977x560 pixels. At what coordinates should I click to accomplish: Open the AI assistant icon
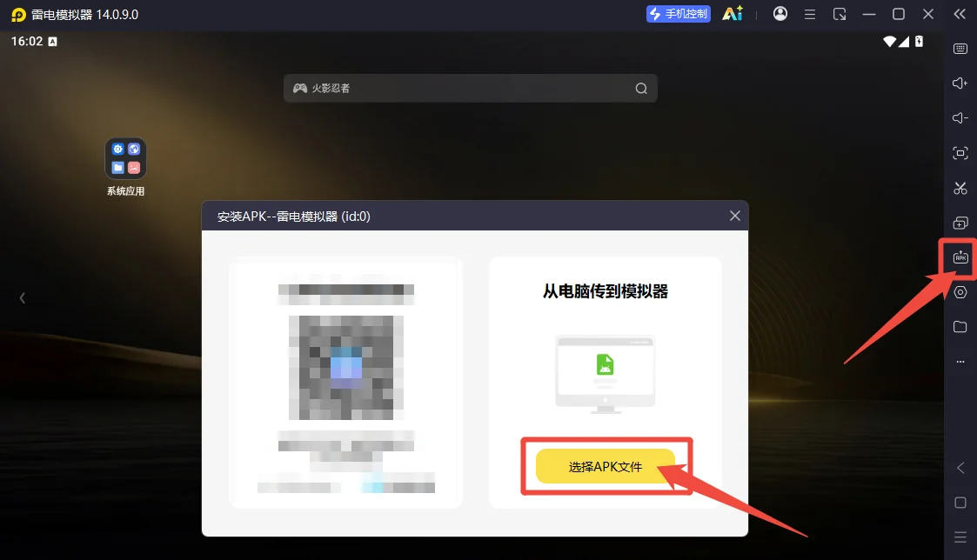click(x=733, y=14)
